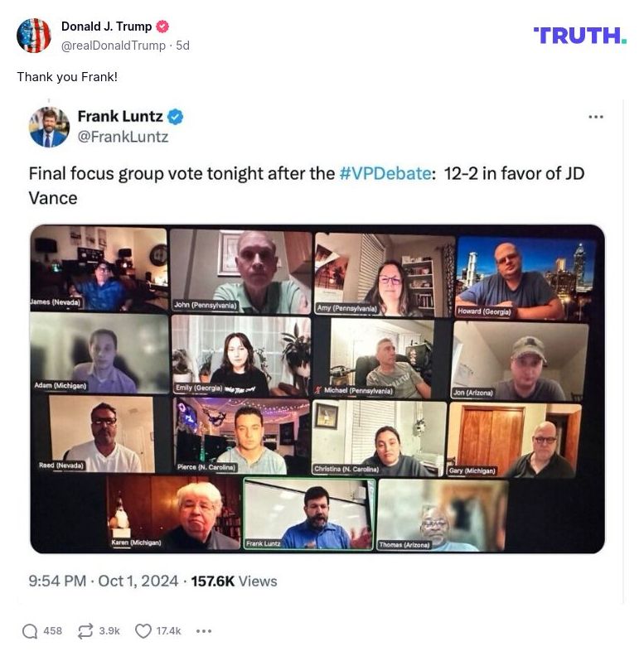Click the 157.6K Views count

(234, 581)
